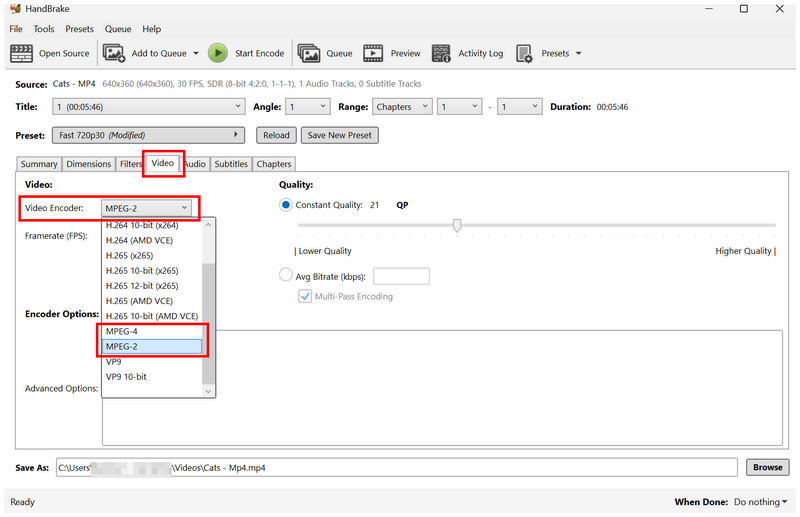Click the Presets toolbar icon
Viewport: 800px width, 517px height.
click(x=524, y=53)
